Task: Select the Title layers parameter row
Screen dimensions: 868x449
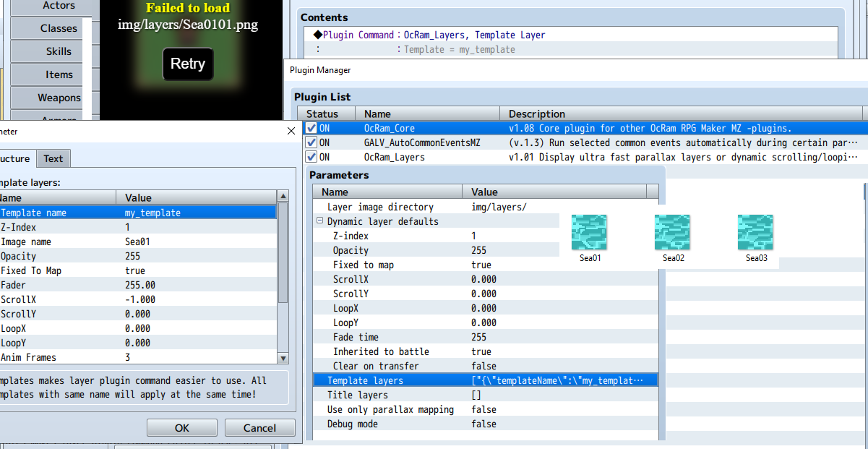Action: [486, 395]
